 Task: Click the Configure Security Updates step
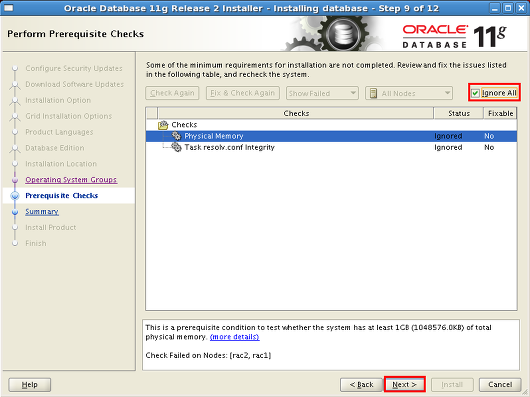74,68
